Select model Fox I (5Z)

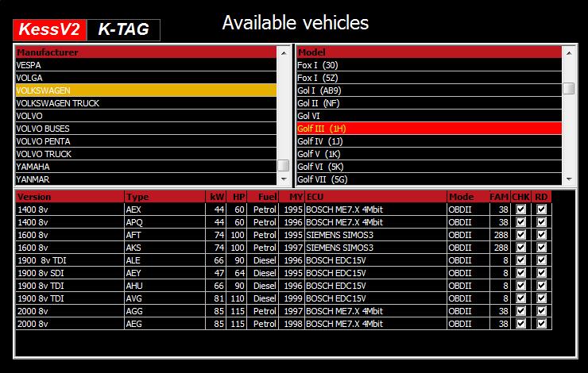[429, 78]
